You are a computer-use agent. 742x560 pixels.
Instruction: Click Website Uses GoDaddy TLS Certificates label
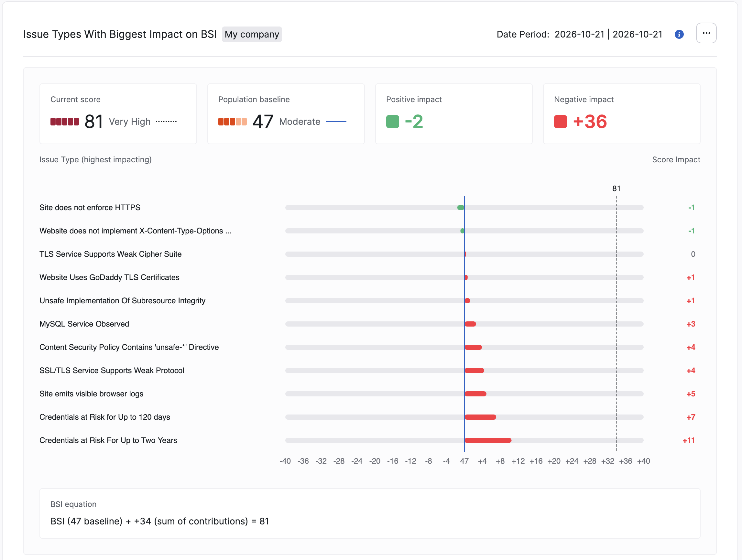[109, 277]
